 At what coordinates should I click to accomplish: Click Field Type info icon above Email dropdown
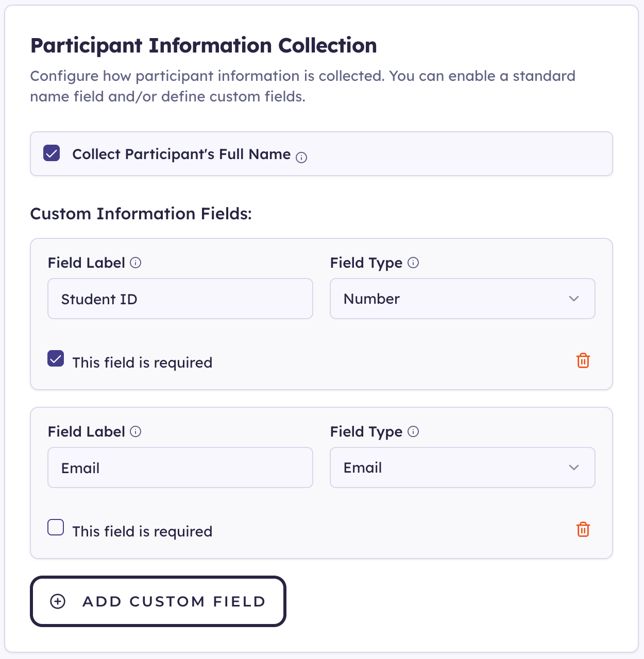(413, 431)
